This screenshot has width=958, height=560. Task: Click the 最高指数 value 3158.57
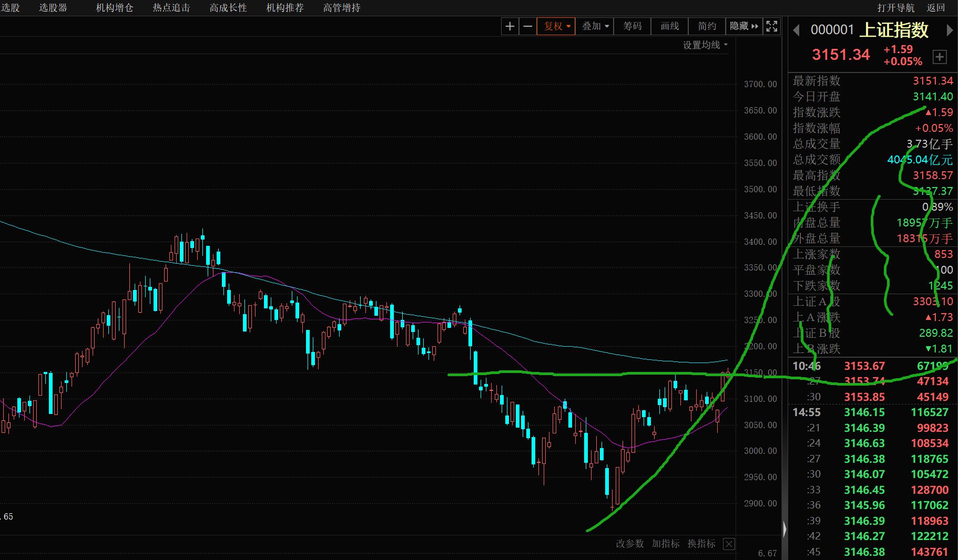933,175
